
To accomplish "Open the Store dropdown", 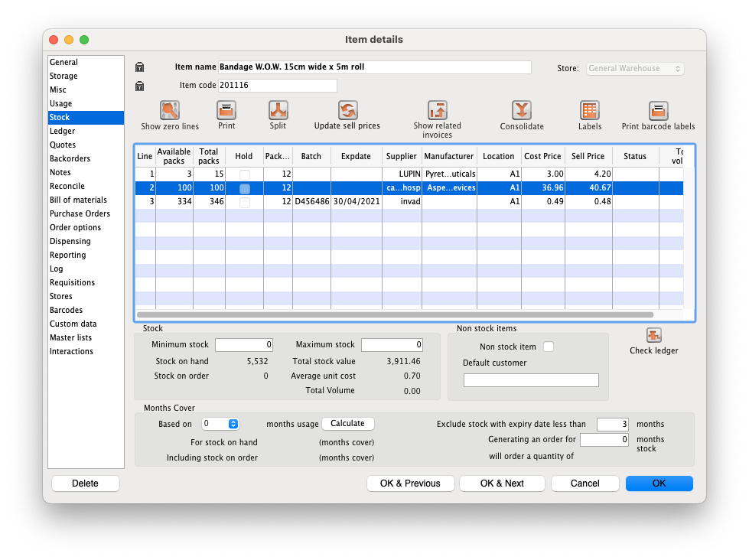I will point(635,69).
